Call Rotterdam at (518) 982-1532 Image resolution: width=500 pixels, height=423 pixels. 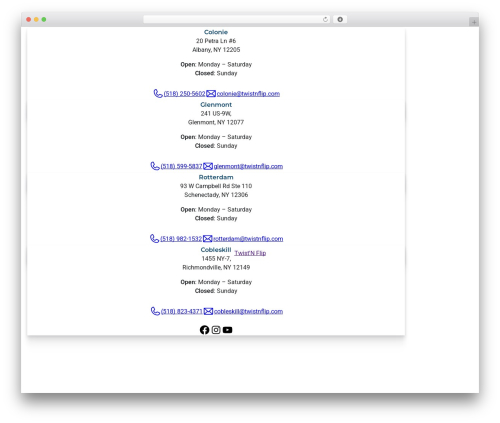click(x=181, y=239)
